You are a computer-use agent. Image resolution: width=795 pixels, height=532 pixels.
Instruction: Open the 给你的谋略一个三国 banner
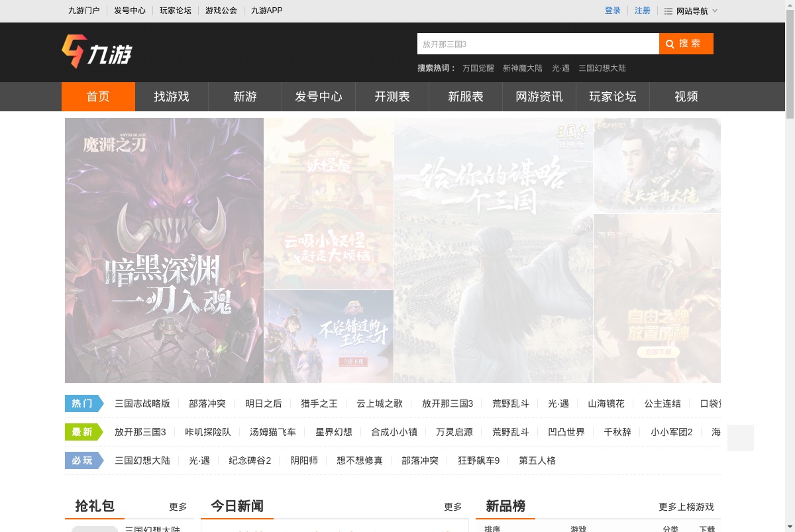pos(494,250)
